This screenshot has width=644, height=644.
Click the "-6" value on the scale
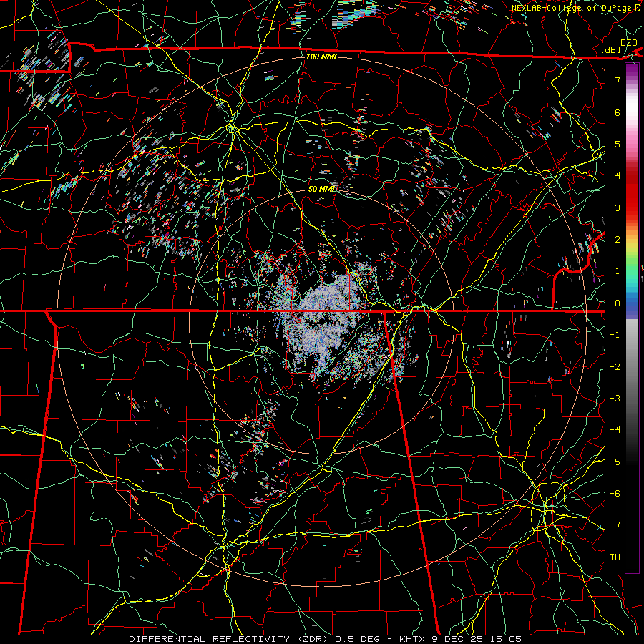tap(615, 494)
